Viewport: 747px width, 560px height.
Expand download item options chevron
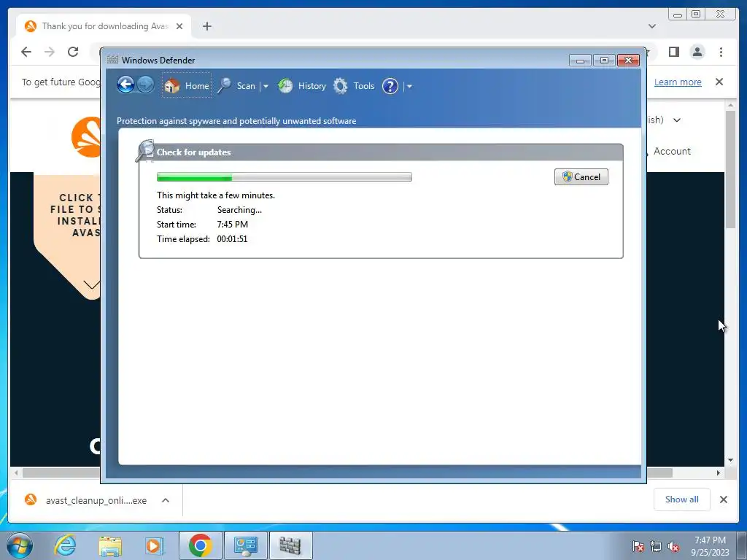tap(166, 500)
